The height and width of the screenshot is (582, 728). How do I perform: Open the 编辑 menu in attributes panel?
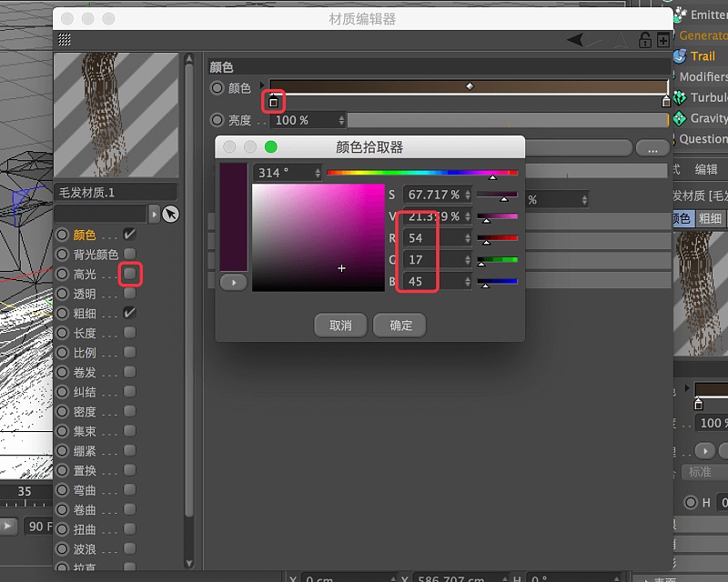706,169
